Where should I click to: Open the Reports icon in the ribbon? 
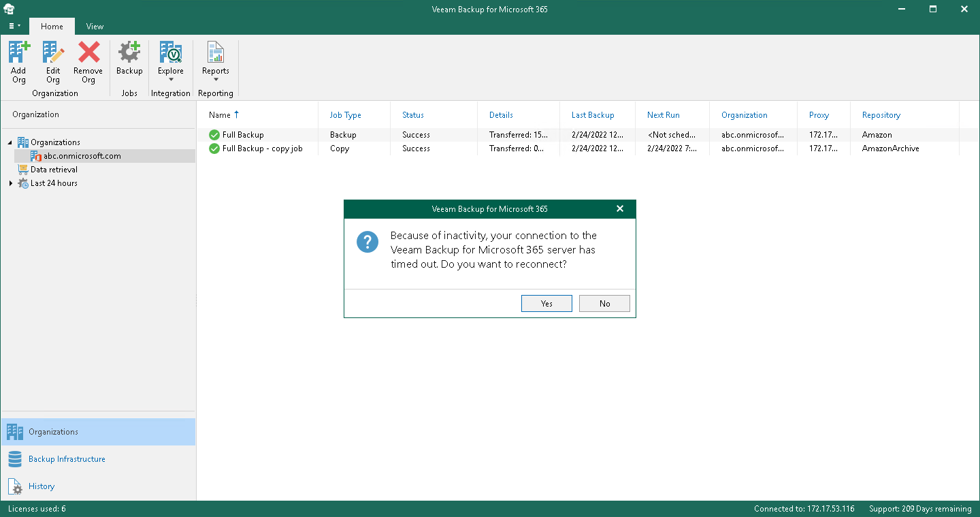[216, 52]
